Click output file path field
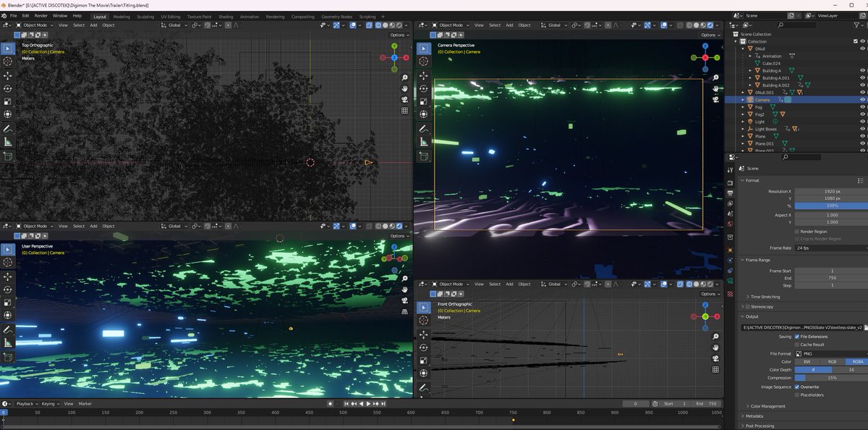The image size is (868, 430). click(804, 327)
